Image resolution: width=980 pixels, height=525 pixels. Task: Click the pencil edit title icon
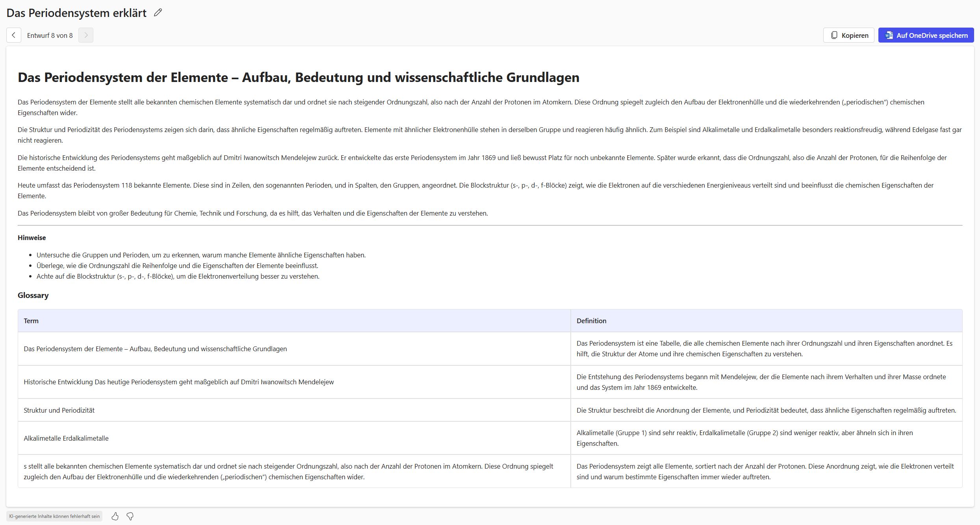(158, 13)
